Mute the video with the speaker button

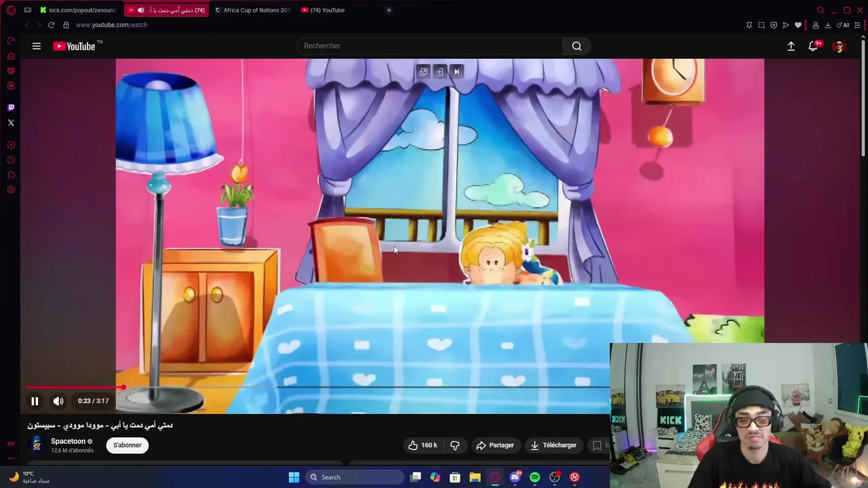coord(58,401)
